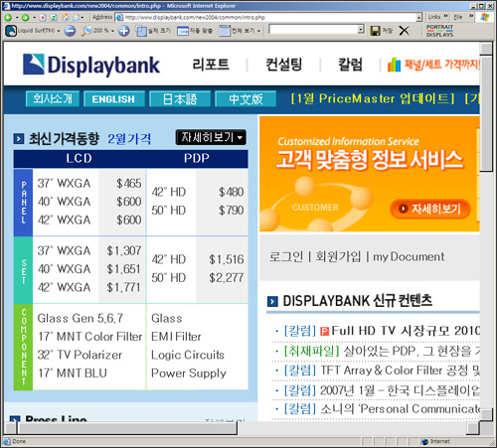This screenshot has height=448, width=497.
Task: Click the blue zoom in plus icon
Action: pos(124,31)
